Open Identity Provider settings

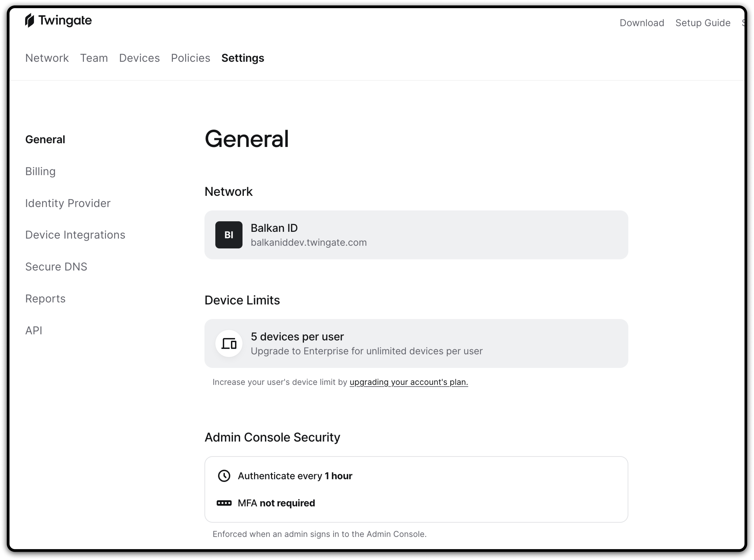[x=68, y=203]
